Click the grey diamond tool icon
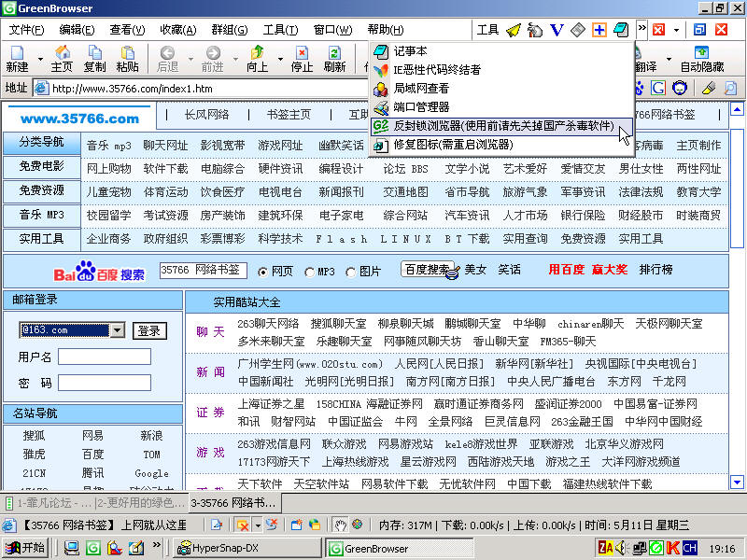The height and width of the screenshot is (560, 747). (x=578, y=30)
